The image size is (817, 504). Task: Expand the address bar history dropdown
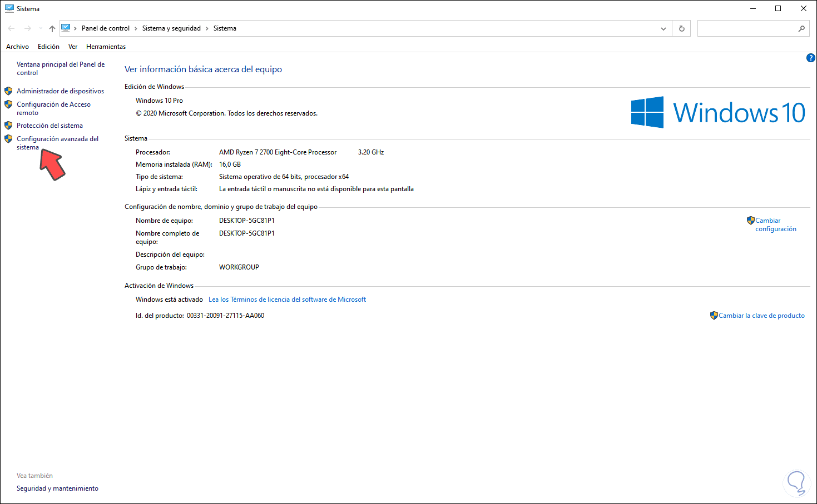click(663, 28)
